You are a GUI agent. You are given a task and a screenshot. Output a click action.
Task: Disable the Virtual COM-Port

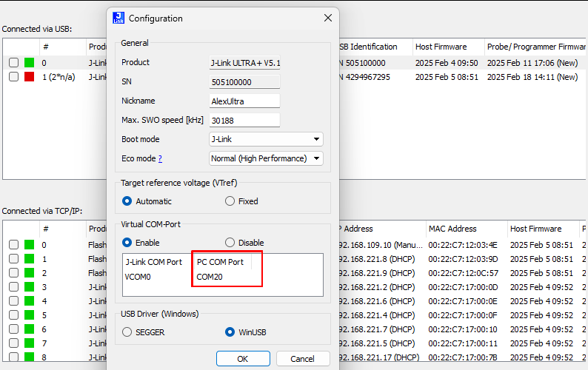pos(244,243)
